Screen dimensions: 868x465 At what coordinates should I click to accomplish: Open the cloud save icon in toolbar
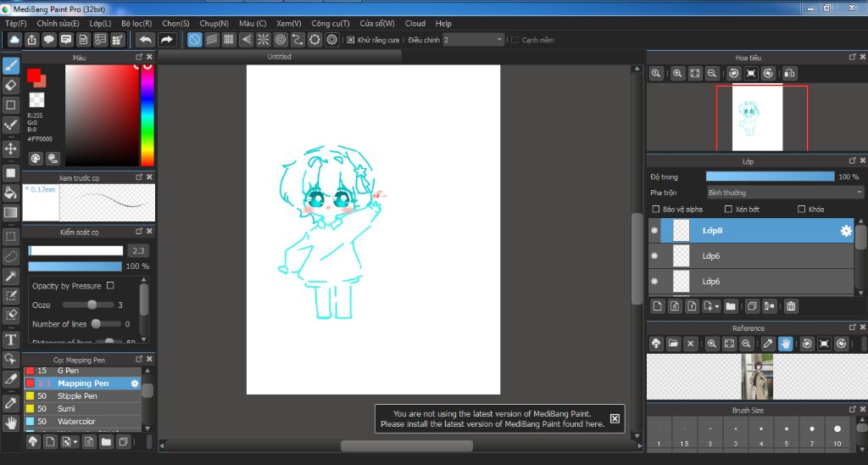click(14, 39)
